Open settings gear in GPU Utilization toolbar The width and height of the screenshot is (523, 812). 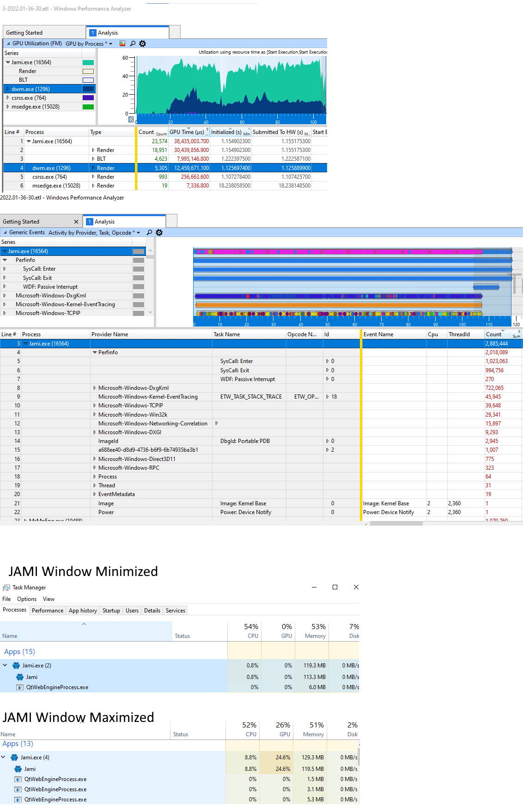142,43
